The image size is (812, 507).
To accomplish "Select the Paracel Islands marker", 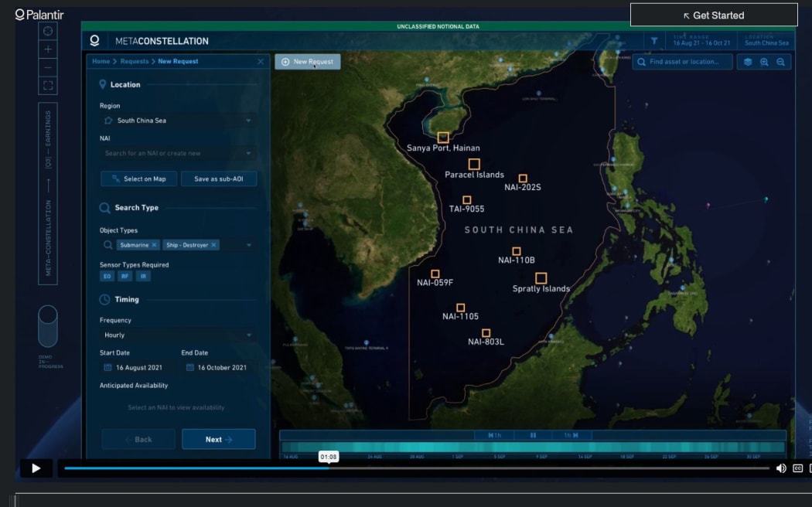I will click(474, 165).
